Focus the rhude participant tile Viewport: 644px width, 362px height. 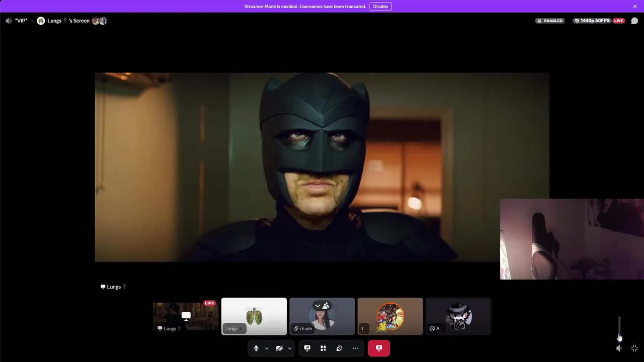tap(322, 316)
